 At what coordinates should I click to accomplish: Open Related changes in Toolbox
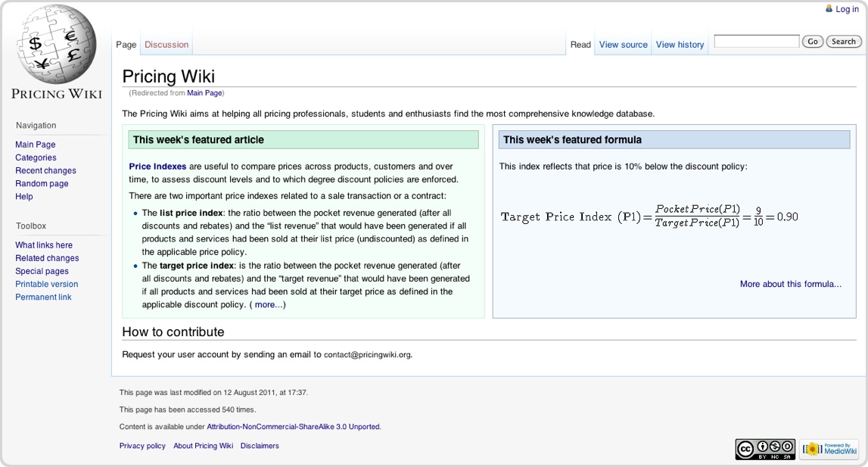click(47, 258)
